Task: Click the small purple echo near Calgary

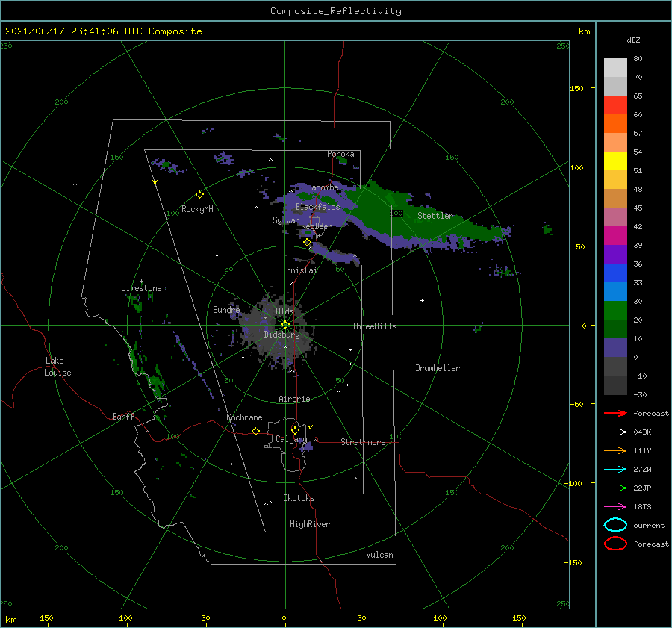Action: point(307,447)
